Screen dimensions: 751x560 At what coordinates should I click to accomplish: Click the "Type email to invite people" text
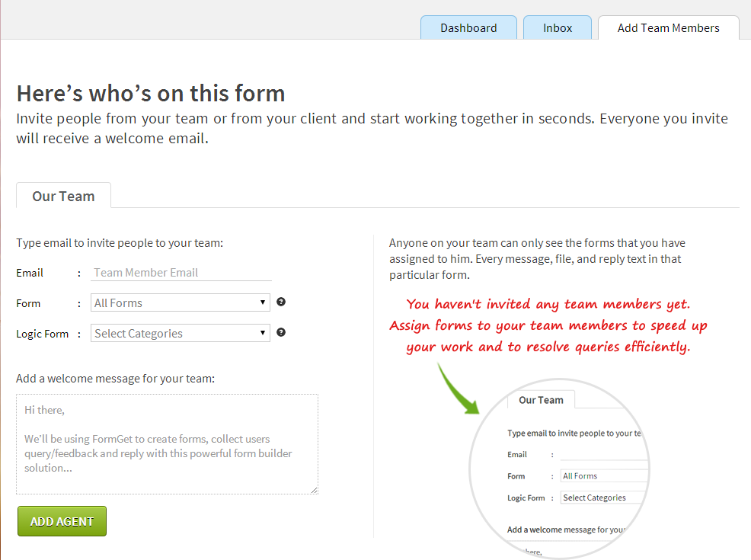120,243
